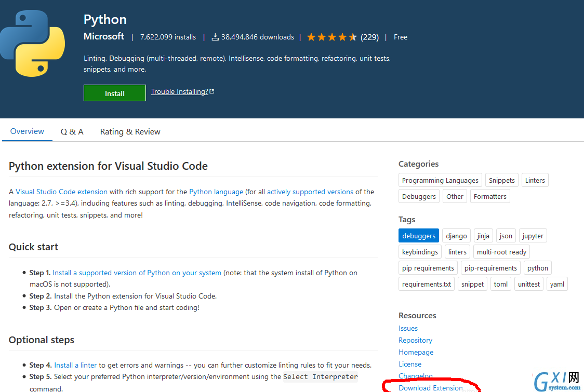Click the keybindings tag
Image resolution: width=584 pixels, height=392 pixels.
tap(420, 252)
